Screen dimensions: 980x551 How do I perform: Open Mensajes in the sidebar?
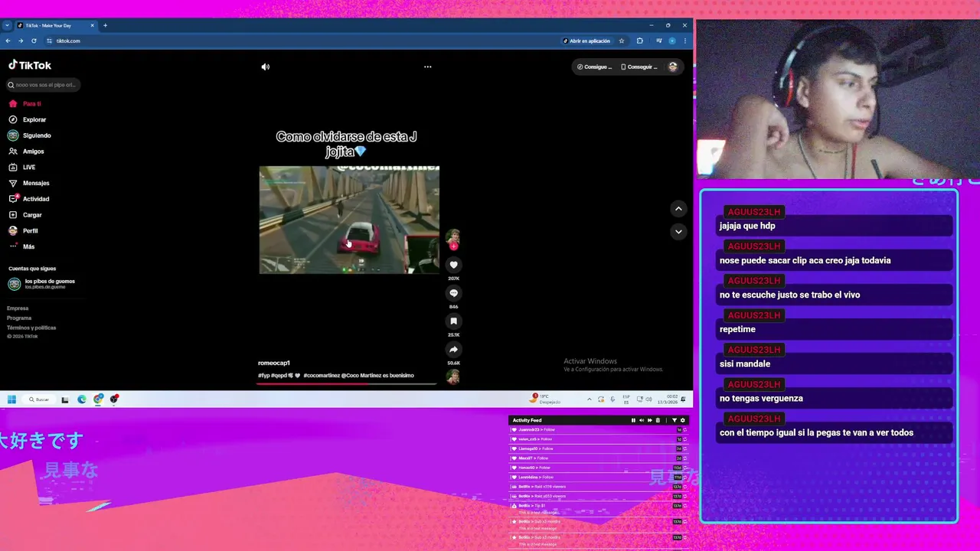pos(29,183)
